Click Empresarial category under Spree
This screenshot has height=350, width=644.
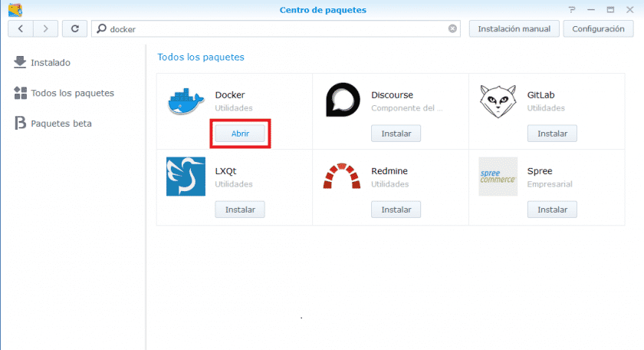[x=550, y=184]
